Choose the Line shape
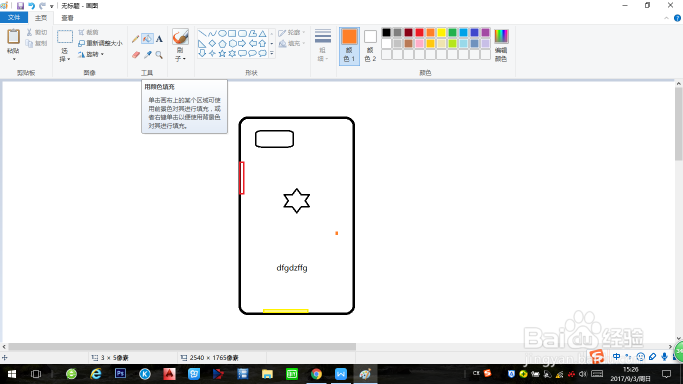The image size is (683, 384). [x=202, y=33]
